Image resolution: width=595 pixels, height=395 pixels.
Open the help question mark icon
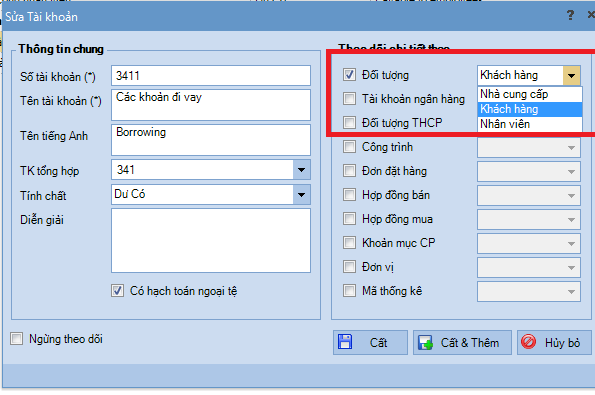point(570,15)
